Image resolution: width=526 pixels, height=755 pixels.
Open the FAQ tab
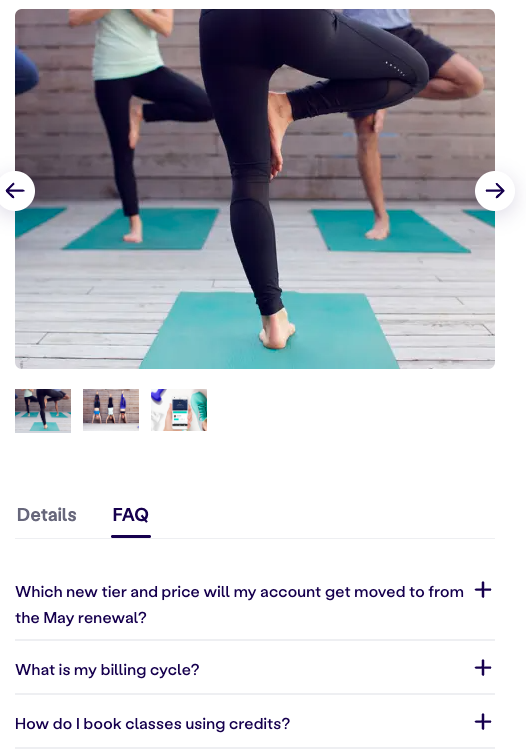click(x=131, y=515)
